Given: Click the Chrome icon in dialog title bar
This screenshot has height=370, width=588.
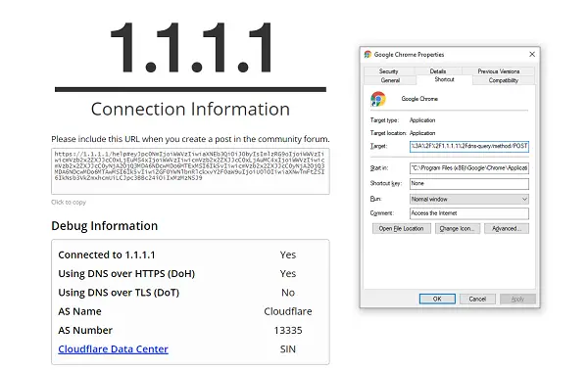Looking at the screenshot, I should coord(367,54).
